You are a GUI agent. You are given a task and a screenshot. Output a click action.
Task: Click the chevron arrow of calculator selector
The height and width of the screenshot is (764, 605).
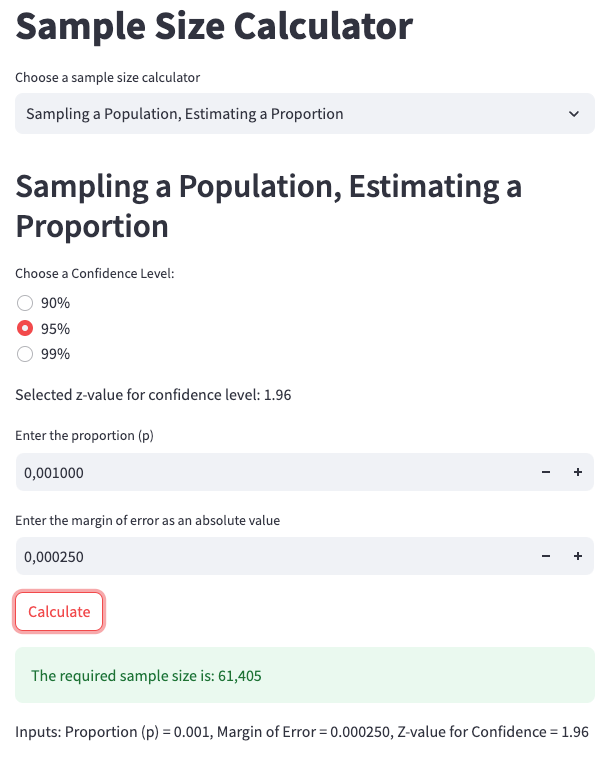573,114
